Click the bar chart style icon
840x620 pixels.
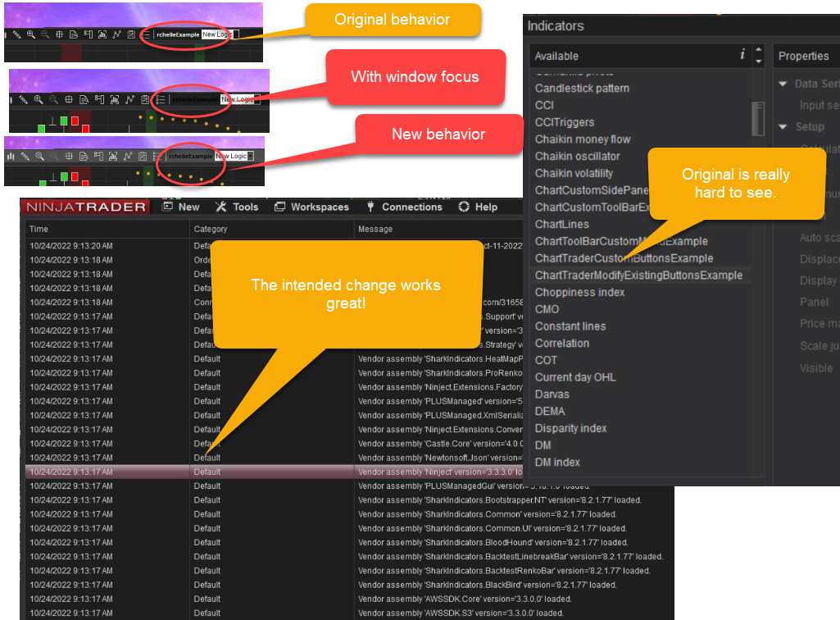[x=11, y=155]
